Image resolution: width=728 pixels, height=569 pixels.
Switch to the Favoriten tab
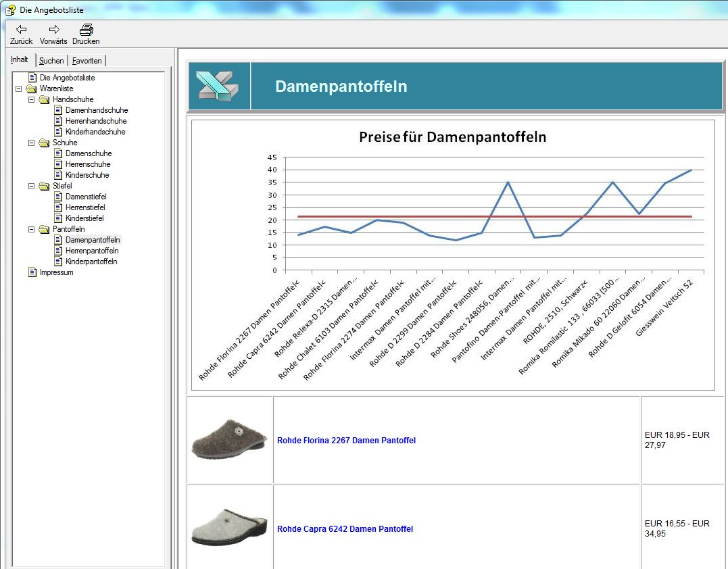tap(87, 61)
